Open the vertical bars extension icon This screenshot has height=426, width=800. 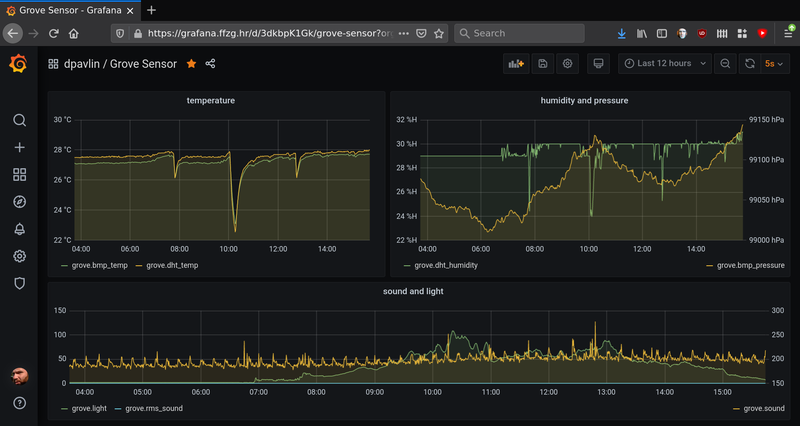point(722,33)
